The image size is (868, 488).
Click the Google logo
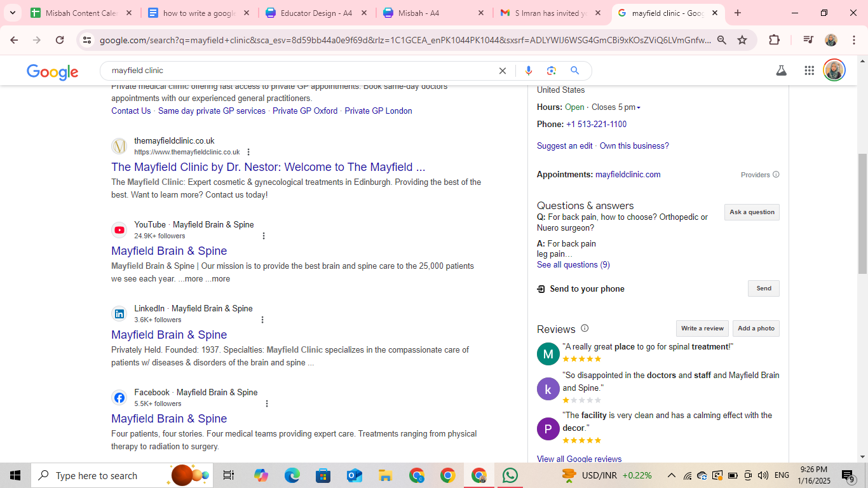[x=52, y=71]
